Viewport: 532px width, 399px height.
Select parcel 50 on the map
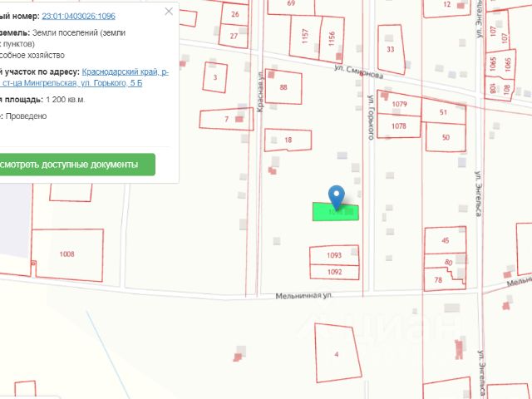click(446, 137)
